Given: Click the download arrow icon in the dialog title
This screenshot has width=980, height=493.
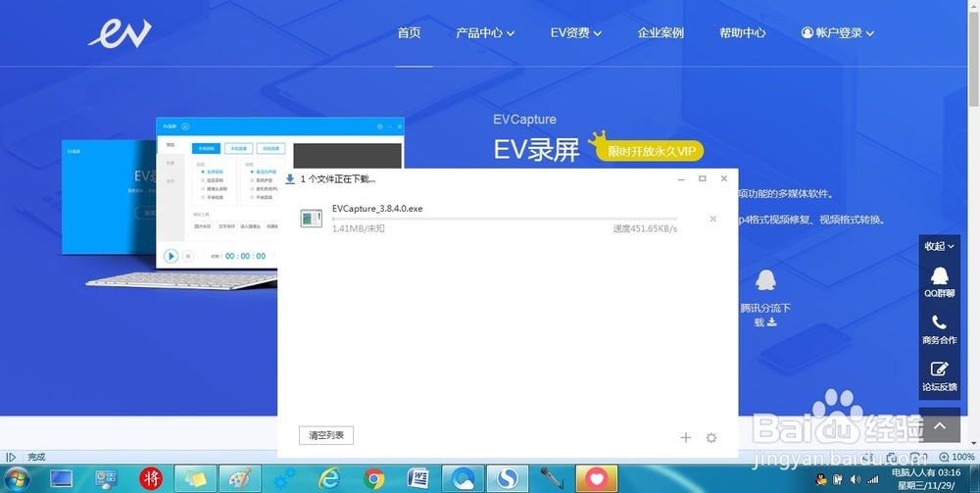Looking at the screenshot, I should [x=290, y=179].
